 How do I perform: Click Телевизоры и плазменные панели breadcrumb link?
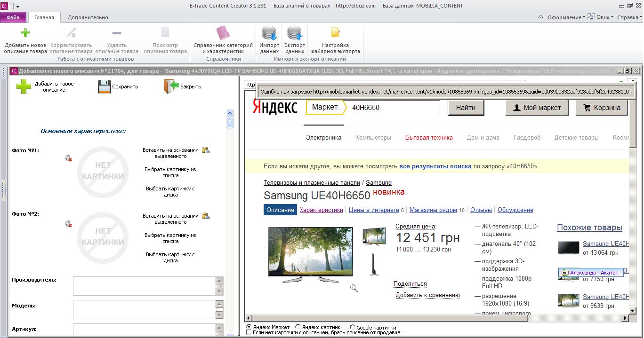pos(312,182)
